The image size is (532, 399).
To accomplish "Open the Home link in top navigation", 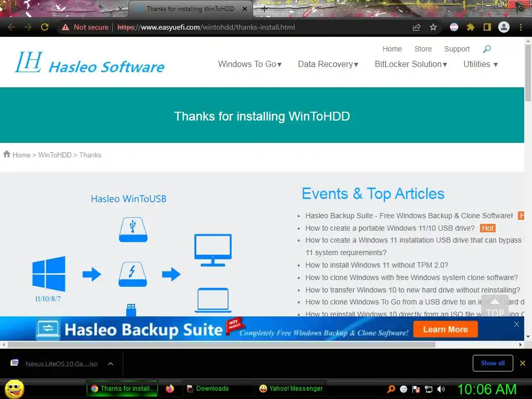I will [392, 49].
